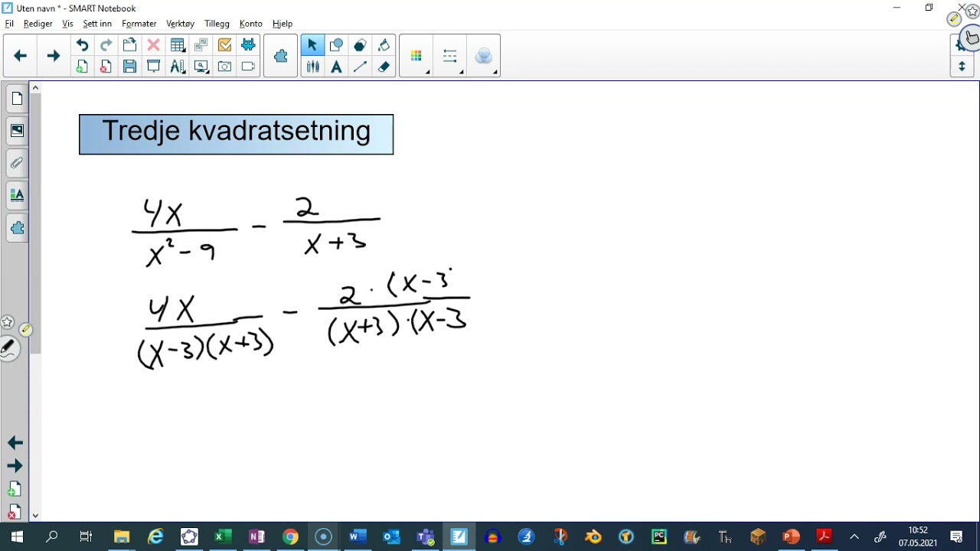Click the puzzle piece Add-ons toolbar icon
Viewport: 980px width, 551px height.
coord(281,56)
